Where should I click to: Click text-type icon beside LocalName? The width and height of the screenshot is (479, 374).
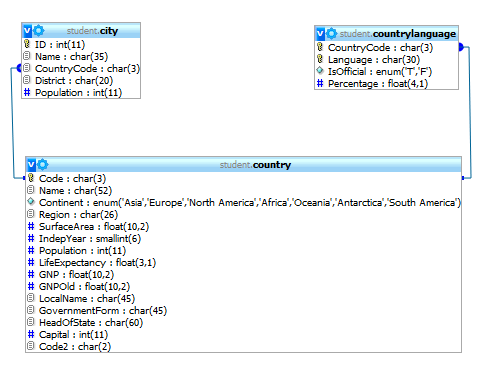point(31,298)
